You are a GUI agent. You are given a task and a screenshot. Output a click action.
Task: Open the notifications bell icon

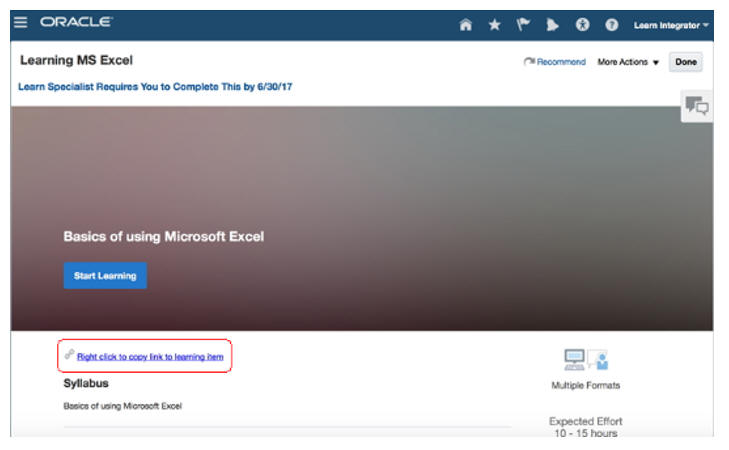[552, 25]
